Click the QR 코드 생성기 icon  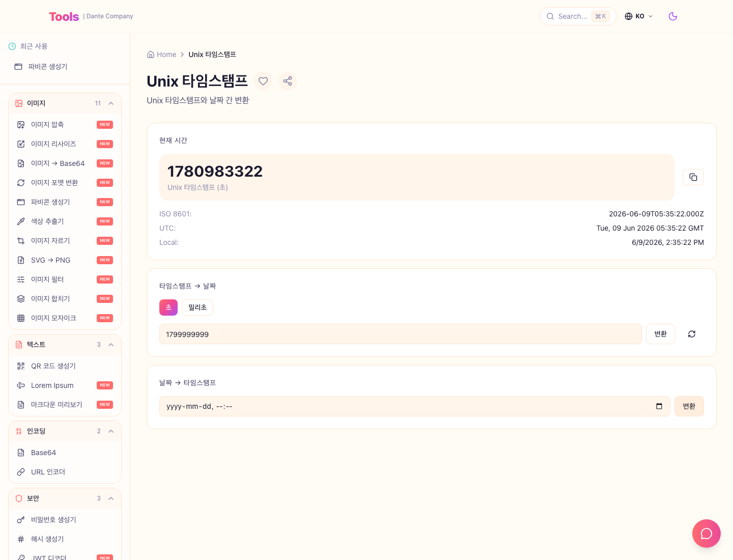[x=21, y=366]
